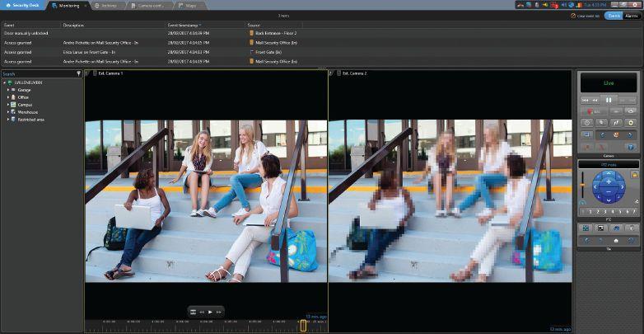Switch to the Alarms view toggle
This screenshot has width=644, height=334.
[632, 16]
